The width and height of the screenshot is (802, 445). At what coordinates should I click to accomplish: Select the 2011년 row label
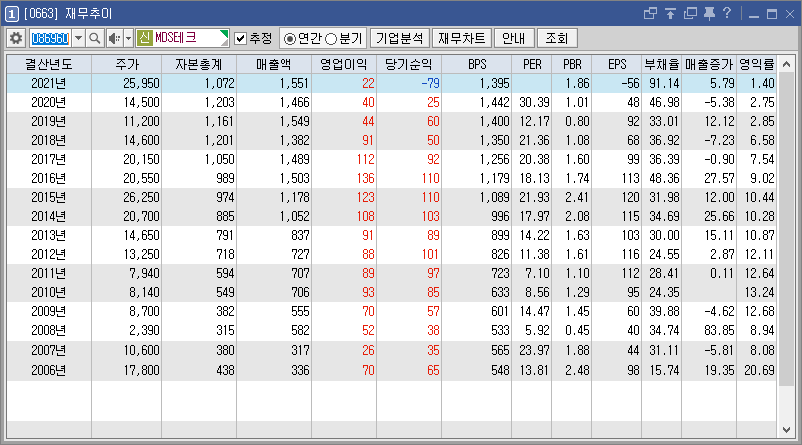(x=49, y=273)
